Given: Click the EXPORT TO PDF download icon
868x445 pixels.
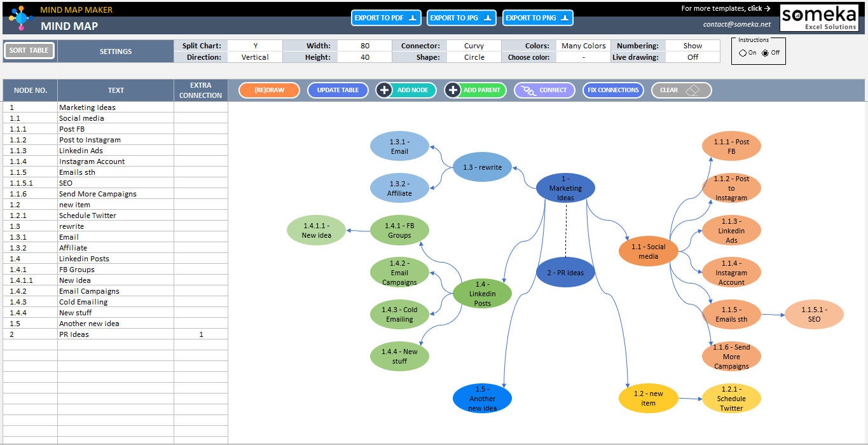Looking at the screenshot, I should pyautogui.click(x=413, y=18).
